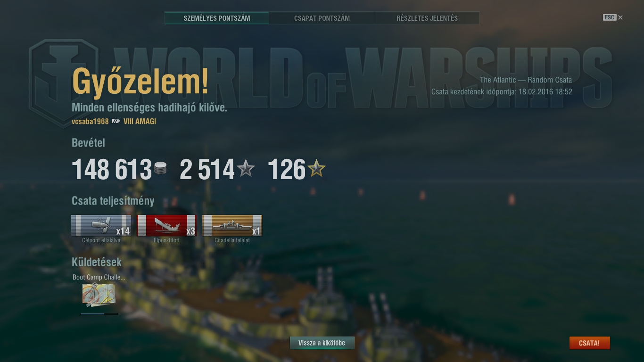Viewport: 644px width, 362px height.
Task: Select the Személyes Pontszám tab
Action: click(217, 18)
